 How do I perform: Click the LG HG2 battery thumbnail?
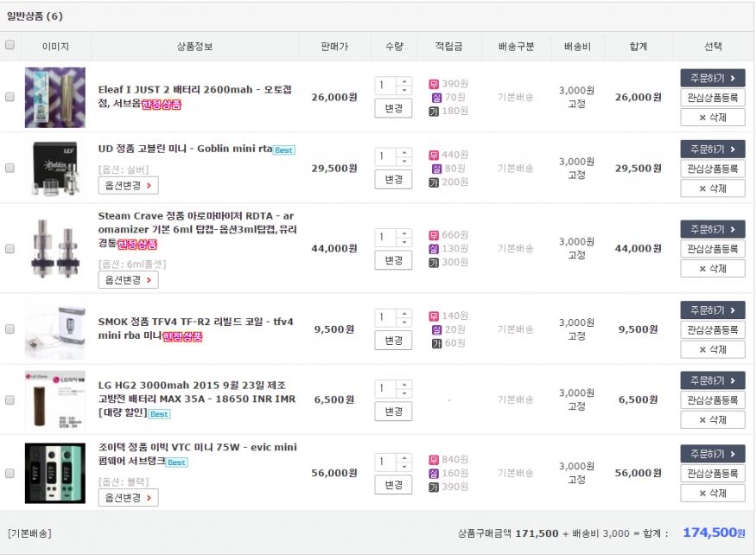coord(55,400)
